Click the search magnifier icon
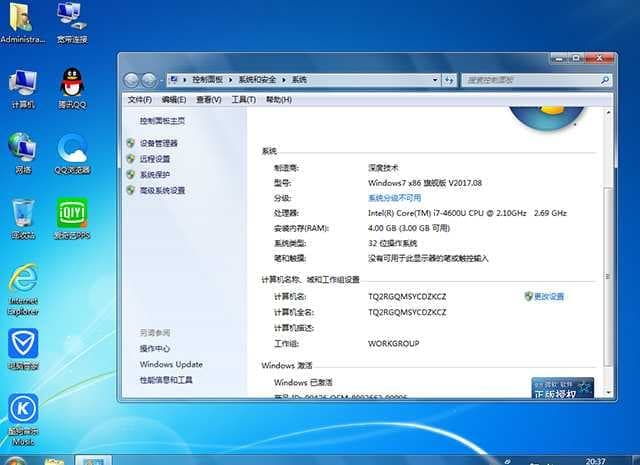 [604, 80]
